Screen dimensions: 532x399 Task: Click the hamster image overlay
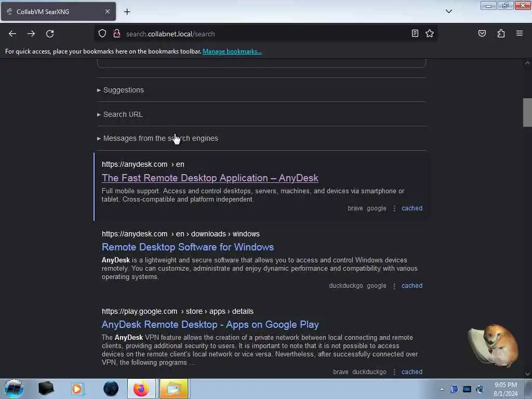click(x=494, y=345)
